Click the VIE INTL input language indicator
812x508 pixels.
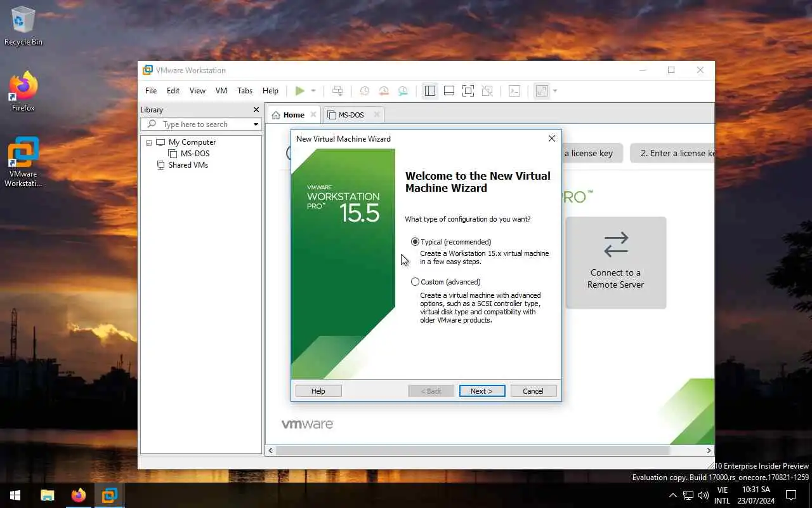pos(722,495)
